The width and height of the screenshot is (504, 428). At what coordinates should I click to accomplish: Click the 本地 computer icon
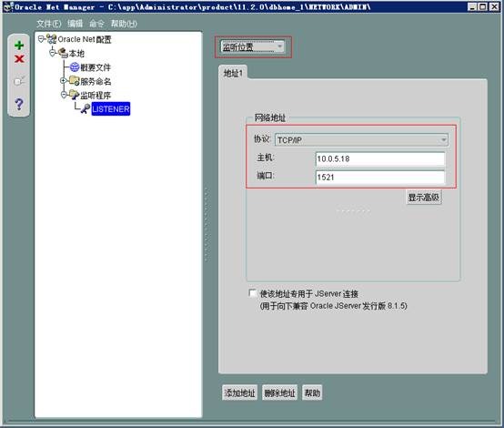coord(63,53)
